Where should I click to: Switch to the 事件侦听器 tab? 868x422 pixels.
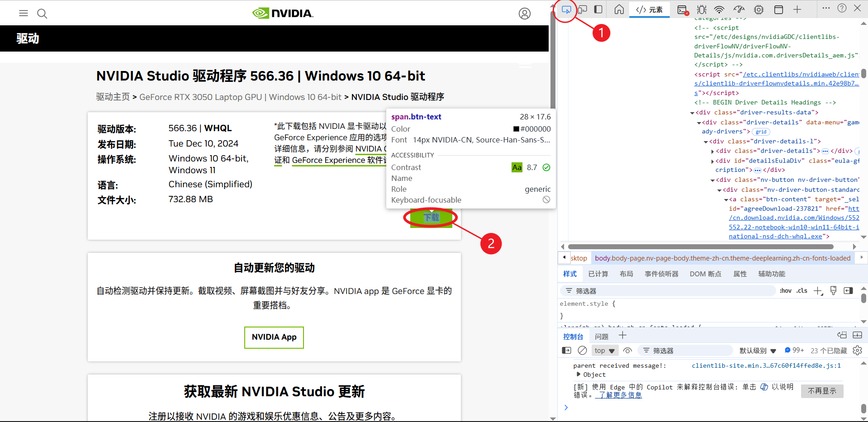tap(661, 274)
